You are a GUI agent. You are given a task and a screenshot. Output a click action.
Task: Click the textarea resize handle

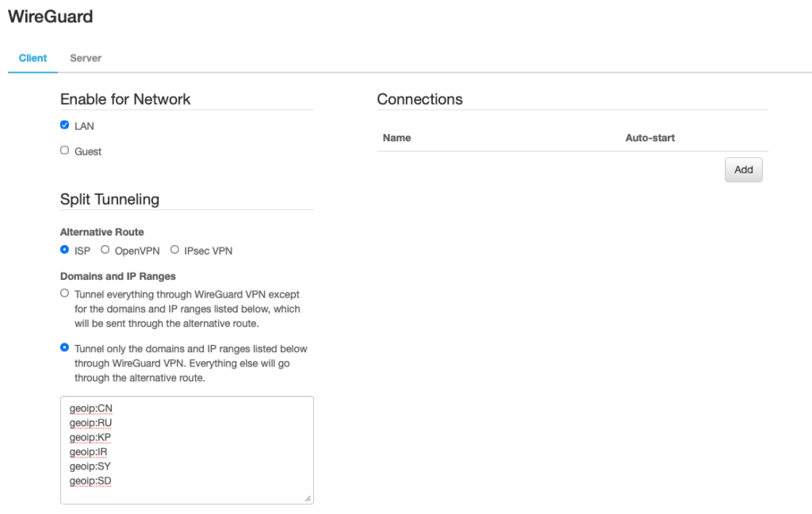coord(308,498)
